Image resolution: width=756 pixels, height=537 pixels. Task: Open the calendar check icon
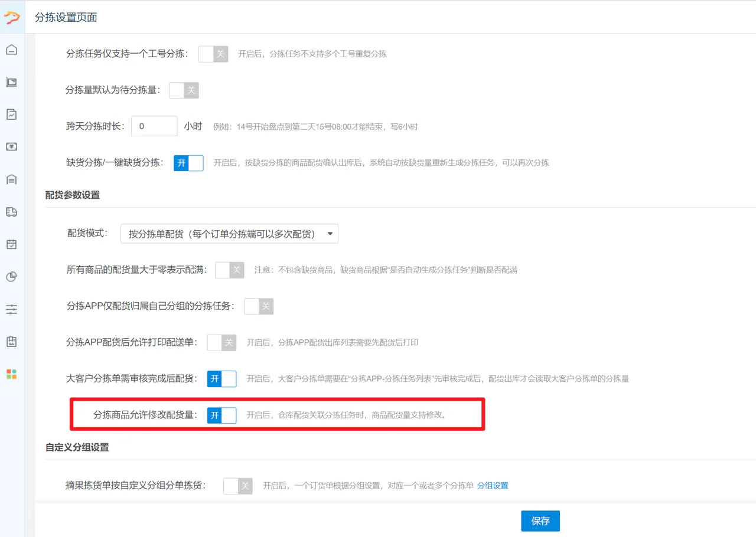pyautogui.click(x=12, y=244)
